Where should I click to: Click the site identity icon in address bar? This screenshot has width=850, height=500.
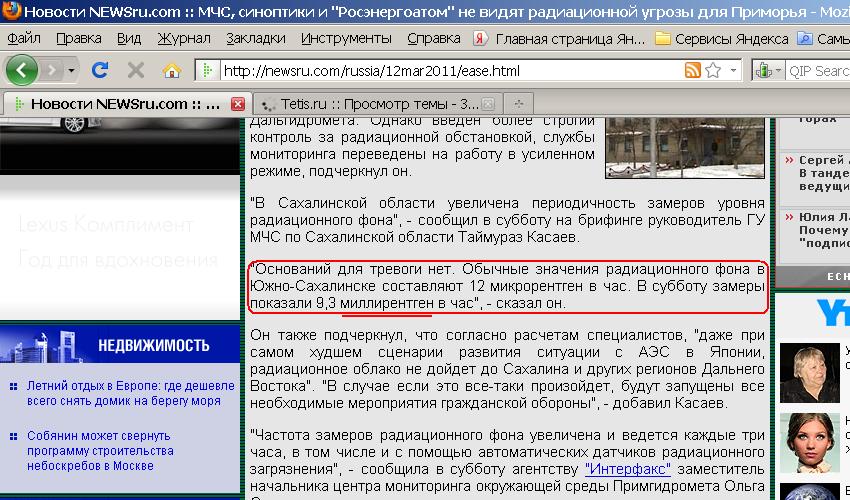point(207,70)
